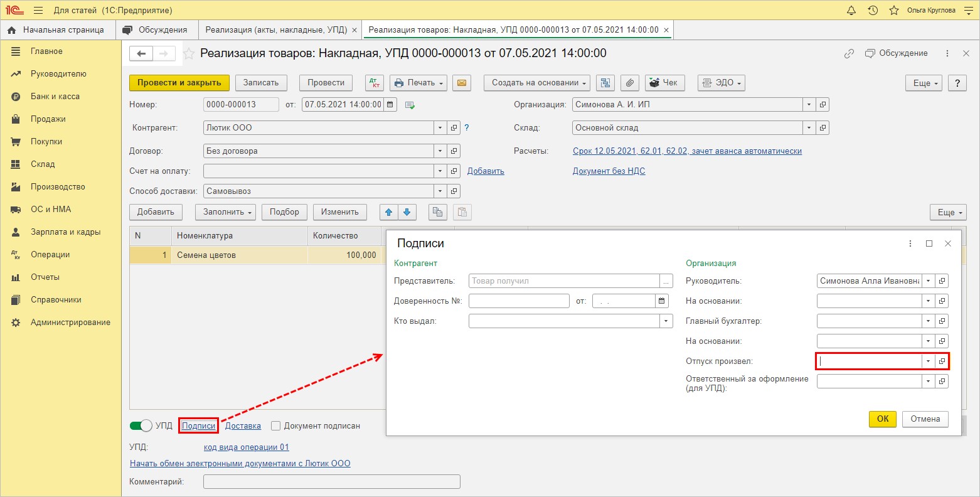Click Чек button
The width and height of the screenshot is (980, 497).
tap(665, 83)
